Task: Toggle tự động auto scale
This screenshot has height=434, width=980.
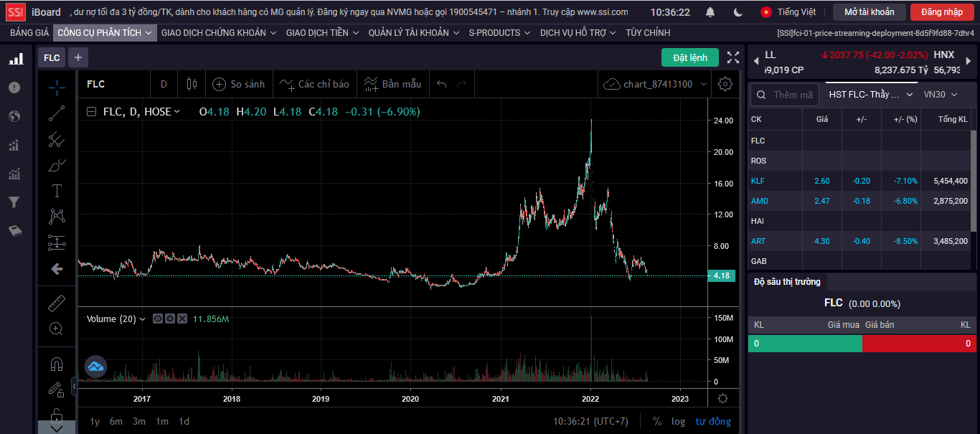Action: click(713, 422)
